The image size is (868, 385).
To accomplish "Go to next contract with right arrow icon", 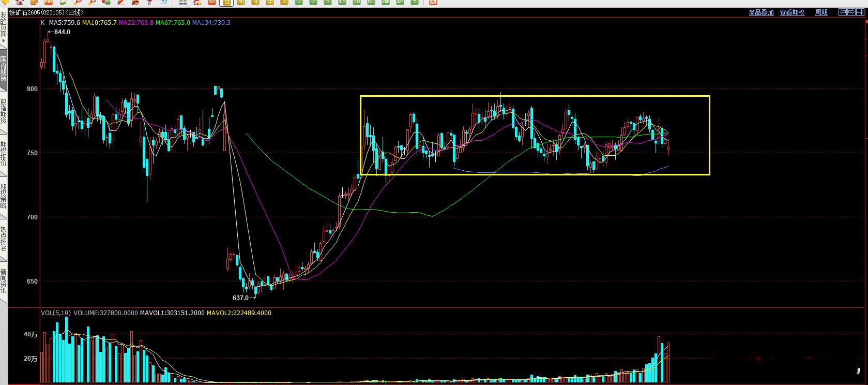I will pyautogui.click(x=851, y=12).
